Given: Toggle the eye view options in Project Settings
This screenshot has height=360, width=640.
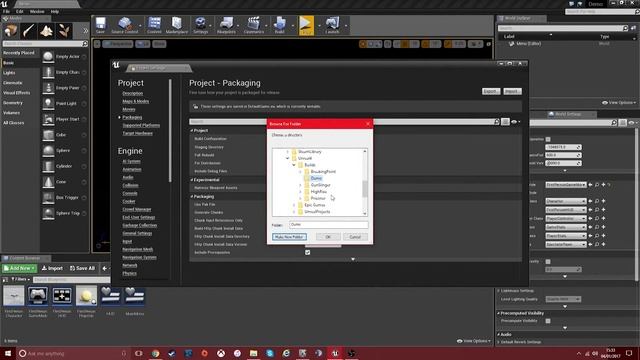Looking at the screenshot, I should [516, 122].
